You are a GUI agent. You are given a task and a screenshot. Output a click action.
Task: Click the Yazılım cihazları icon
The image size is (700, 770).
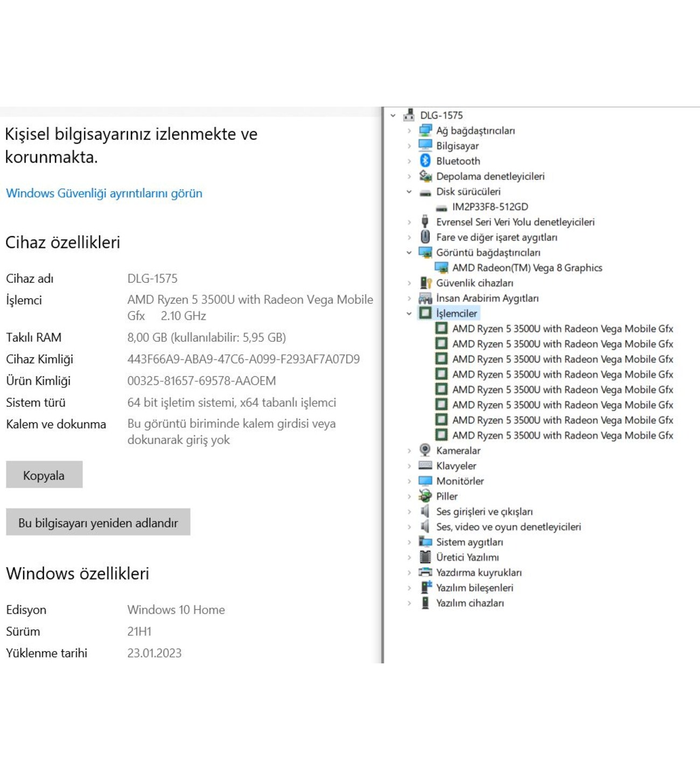coord(425,603)
